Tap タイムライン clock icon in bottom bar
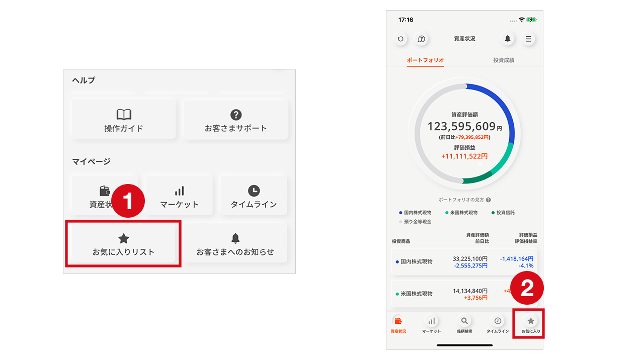Screen dimensions: 644x362 [498, 325]
